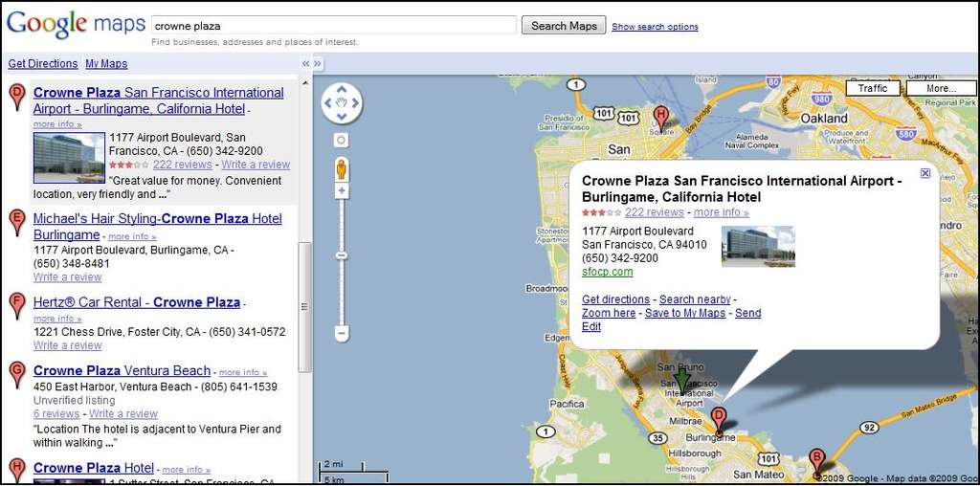Click the zoom level slider handle
Viewport: 980px width, 486px height.
[342, 255]
